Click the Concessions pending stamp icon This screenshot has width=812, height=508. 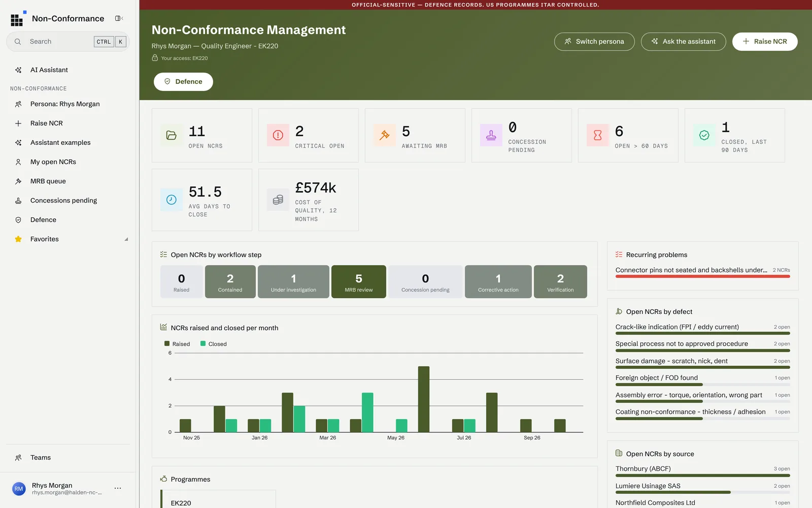point(18,201)
